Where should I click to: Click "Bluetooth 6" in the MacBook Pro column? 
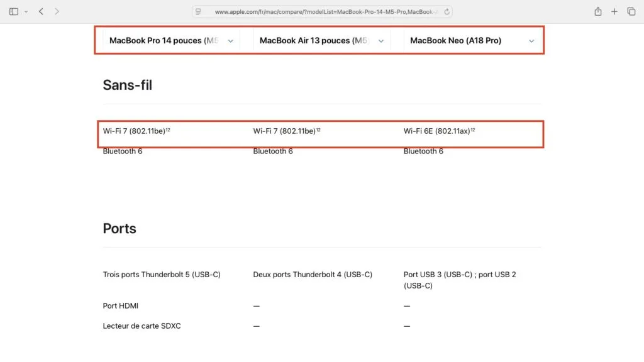[x=123, y=151]
